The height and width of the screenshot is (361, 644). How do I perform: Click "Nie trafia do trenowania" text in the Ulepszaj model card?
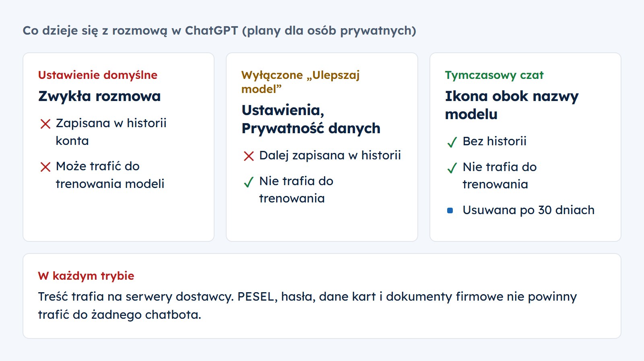pyautogui.click(x=296, y=190)
